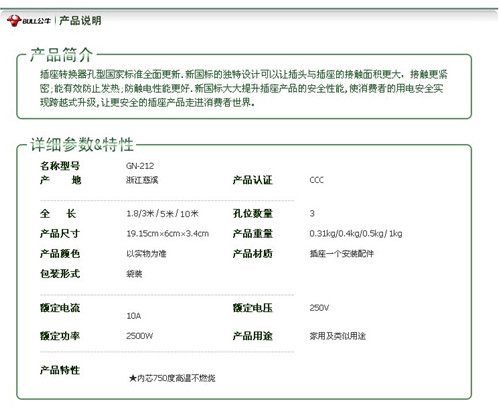Viewport: 500px width, 419px height.
Task: Click the 产品认证 label
Action: 253,180
